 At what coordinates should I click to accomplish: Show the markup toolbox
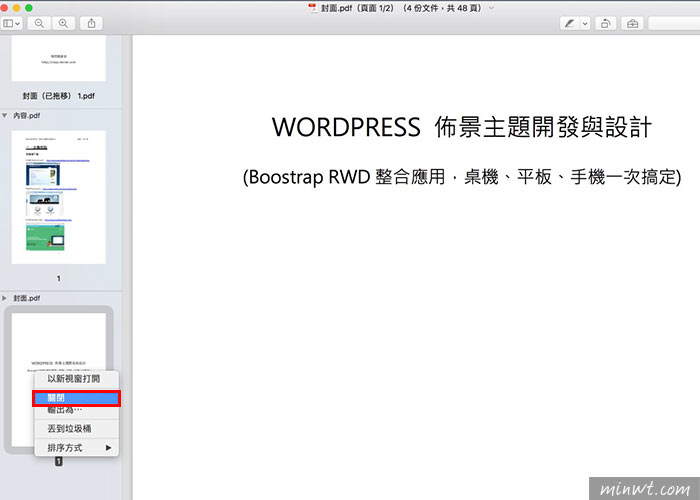(x=632, y=23)
